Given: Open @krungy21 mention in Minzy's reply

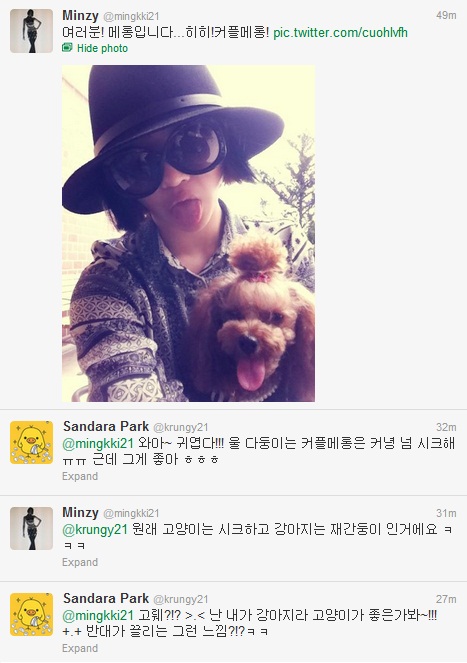Looking at the screenshot, I should 95,529.
